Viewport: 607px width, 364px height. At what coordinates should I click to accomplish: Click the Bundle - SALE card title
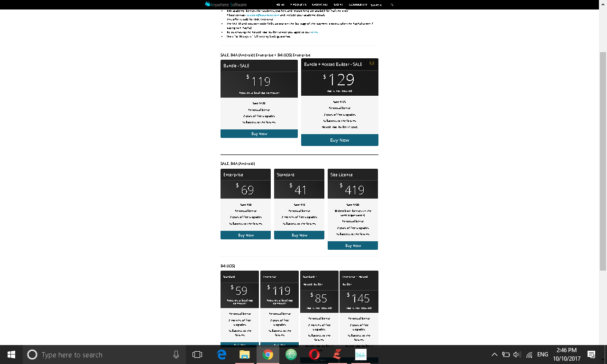tap(236, 65)
